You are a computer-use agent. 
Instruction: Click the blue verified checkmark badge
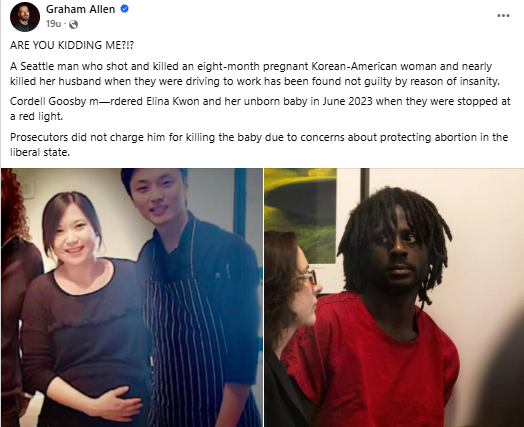[125, 9]
